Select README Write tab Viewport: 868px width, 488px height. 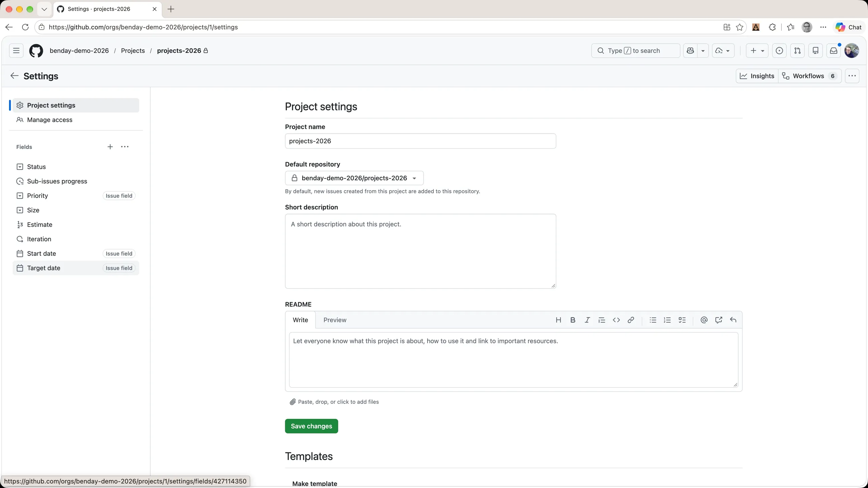pos(300,320)
